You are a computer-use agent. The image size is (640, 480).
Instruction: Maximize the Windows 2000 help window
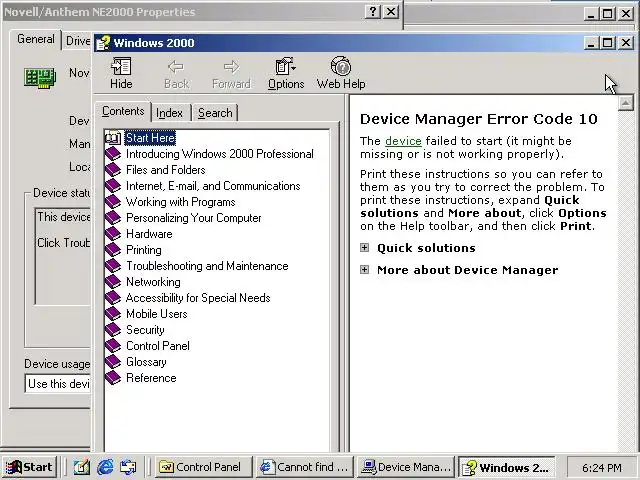point(607,42)
